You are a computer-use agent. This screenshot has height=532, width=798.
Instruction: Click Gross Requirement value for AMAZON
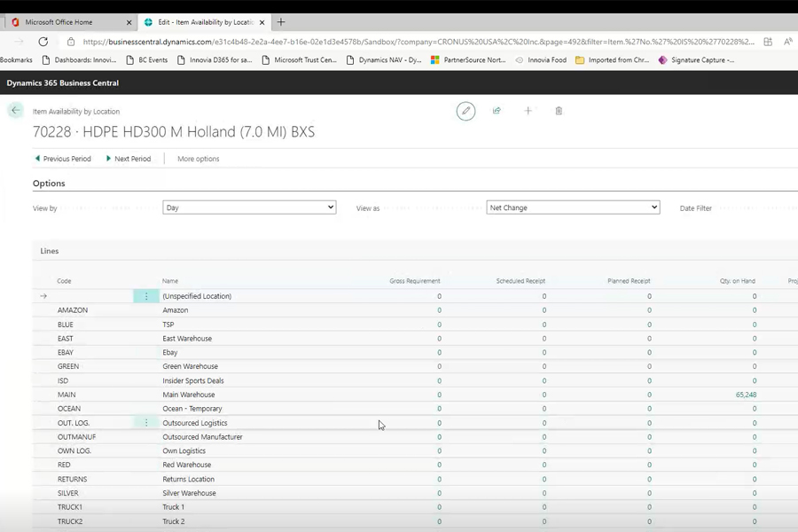point(439,310)
